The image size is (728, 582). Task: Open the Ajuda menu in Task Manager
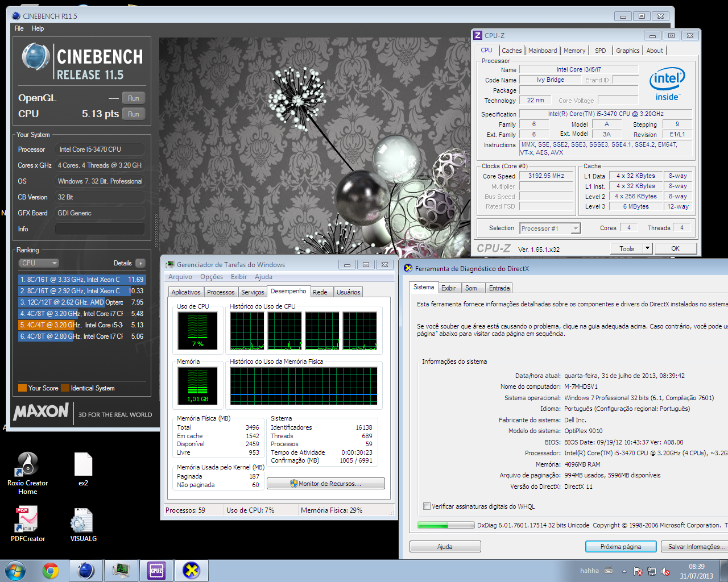(x=263, y=277)
